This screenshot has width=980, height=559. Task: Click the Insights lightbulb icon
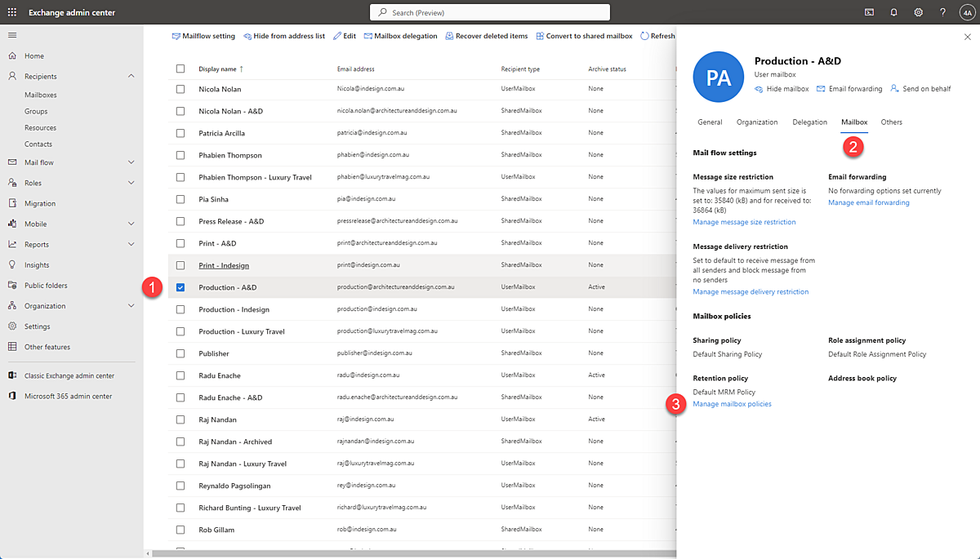pos(12,264)
